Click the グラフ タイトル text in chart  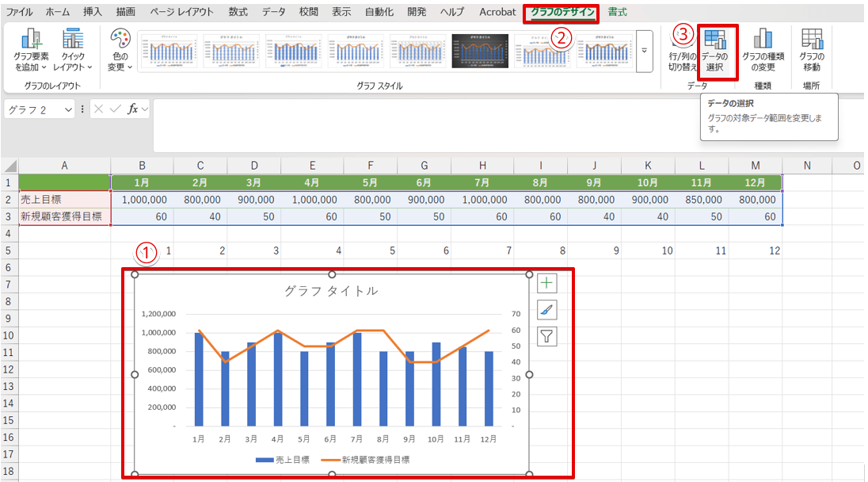click(331, 291)
